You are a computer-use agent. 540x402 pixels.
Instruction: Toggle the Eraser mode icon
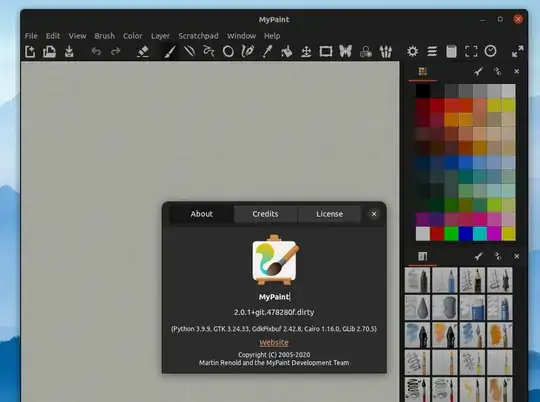(143, 52)
